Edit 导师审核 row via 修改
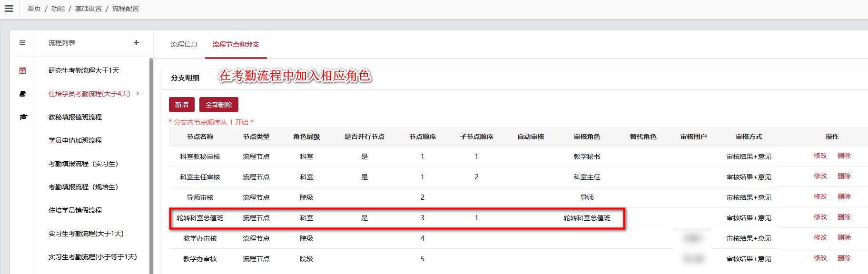This screenshot has height=274, width=868. 820,196
